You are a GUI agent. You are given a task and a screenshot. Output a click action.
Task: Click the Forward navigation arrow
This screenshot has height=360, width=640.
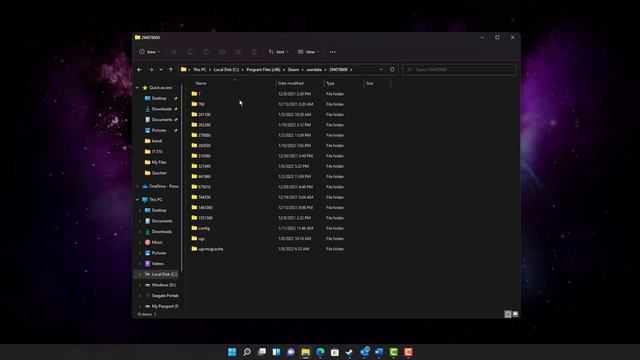pyautogui.click(x=151, y=70)
